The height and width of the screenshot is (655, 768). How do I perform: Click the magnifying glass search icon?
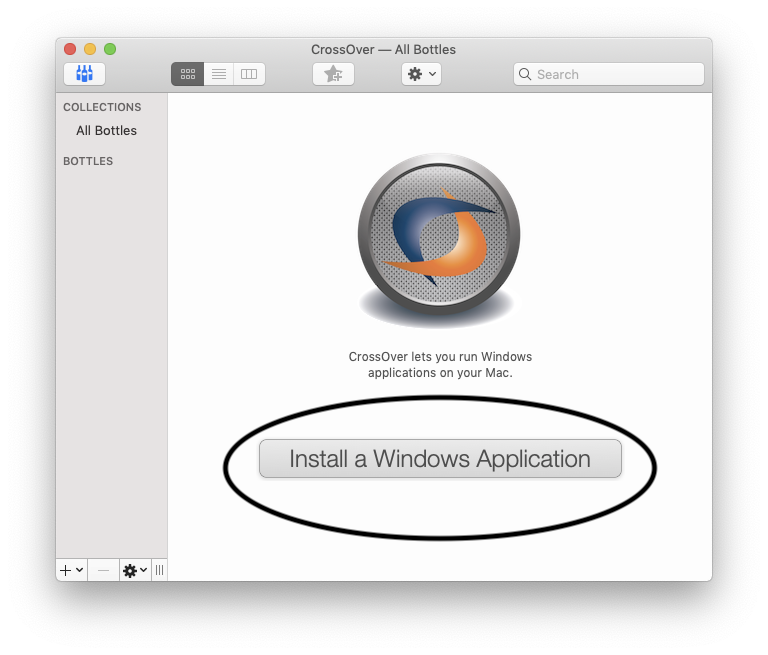(525, 74)
